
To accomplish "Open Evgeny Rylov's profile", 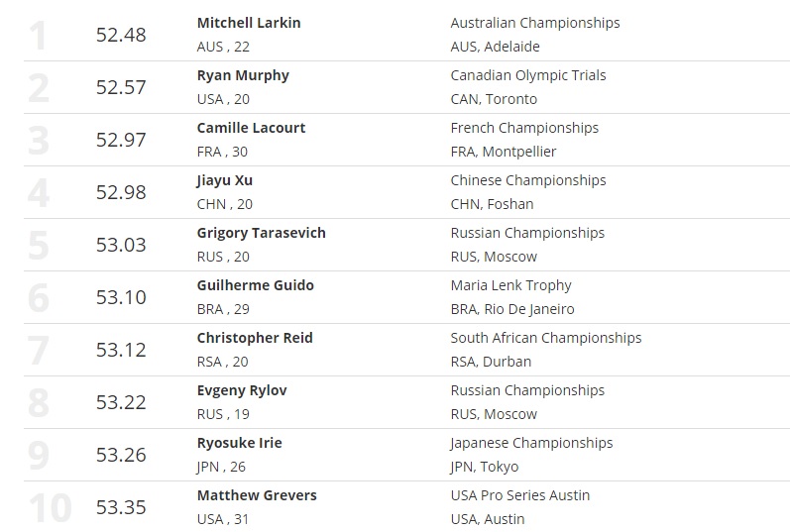I will tap(242, 390).
